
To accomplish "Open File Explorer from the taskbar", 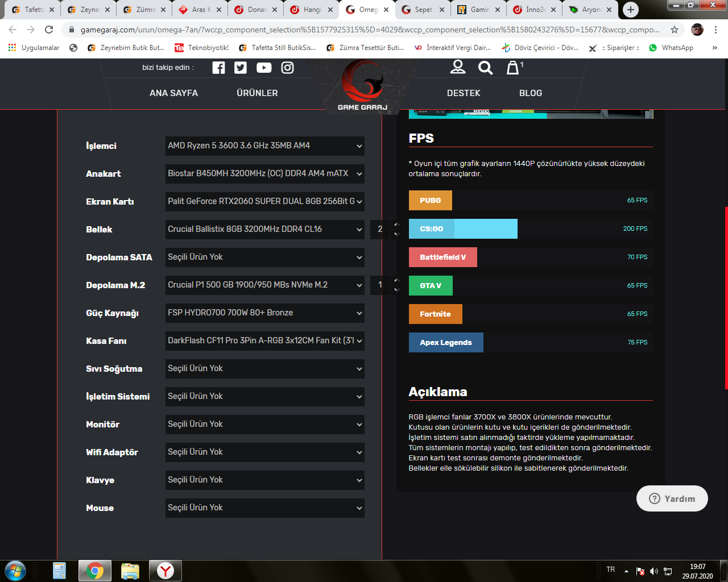I will [x=130, y=571].
